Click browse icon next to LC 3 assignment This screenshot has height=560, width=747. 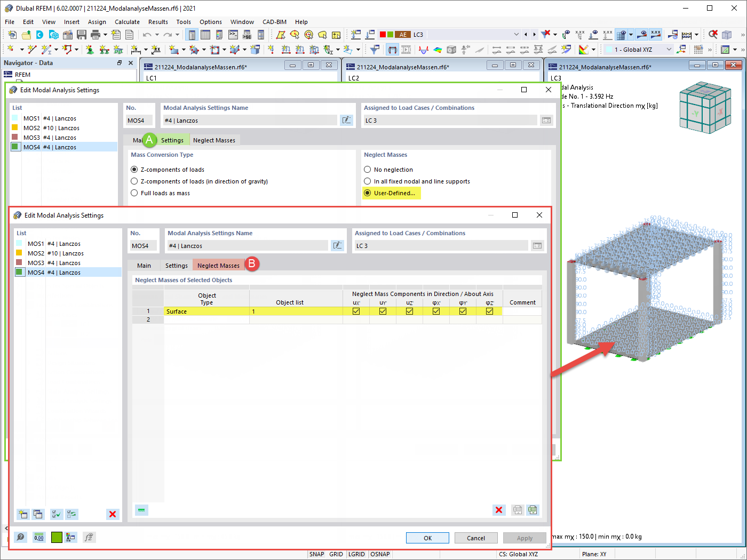536,245
